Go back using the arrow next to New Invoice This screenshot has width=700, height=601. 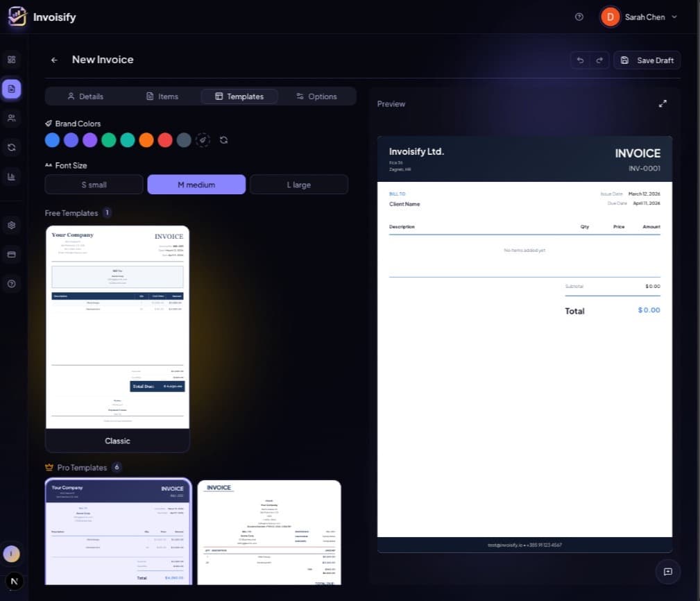[x=54, y=60]
